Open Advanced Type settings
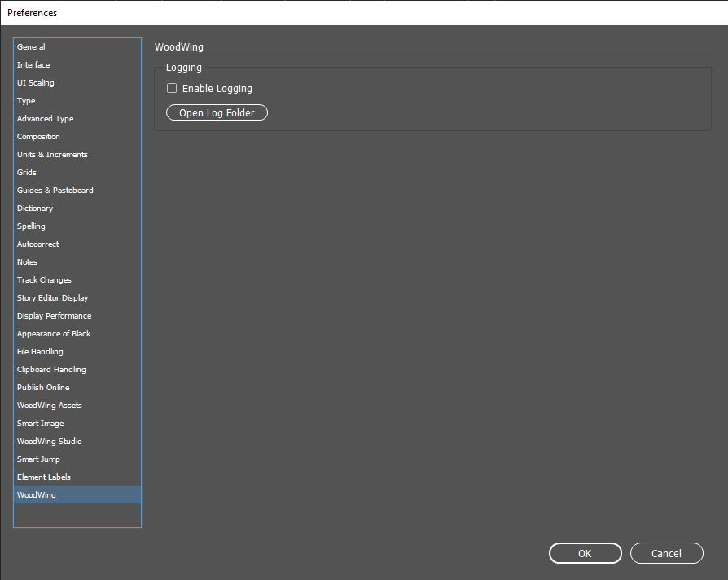Screen dimensions: 728x580 [46, 119]
